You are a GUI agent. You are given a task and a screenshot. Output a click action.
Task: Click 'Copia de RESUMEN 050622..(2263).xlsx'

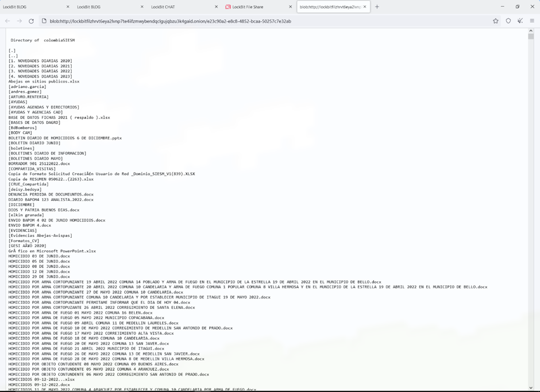point(51,179)
